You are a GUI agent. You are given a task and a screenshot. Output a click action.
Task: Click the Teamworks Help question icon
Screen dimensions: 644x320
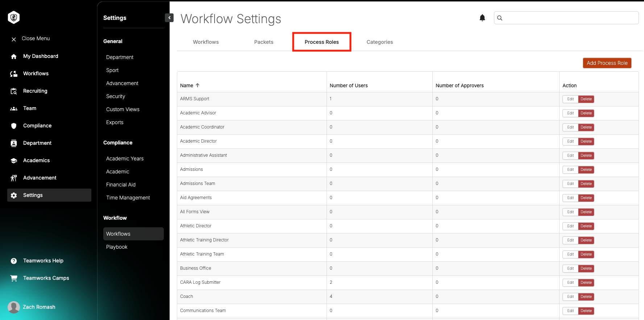pyautogui.click(x=14, y=261)
